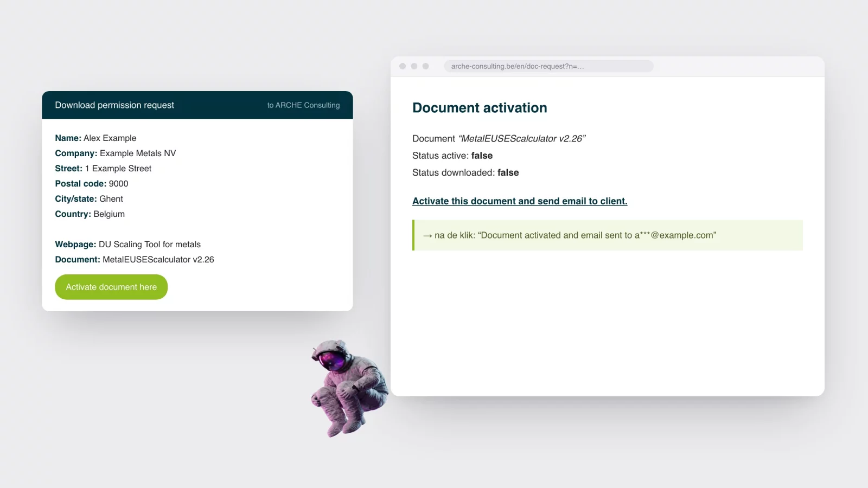The image size is (868, 488).
Task: Click 'to ARCHE Consulting' recipient text
Action: pos(303,105)
